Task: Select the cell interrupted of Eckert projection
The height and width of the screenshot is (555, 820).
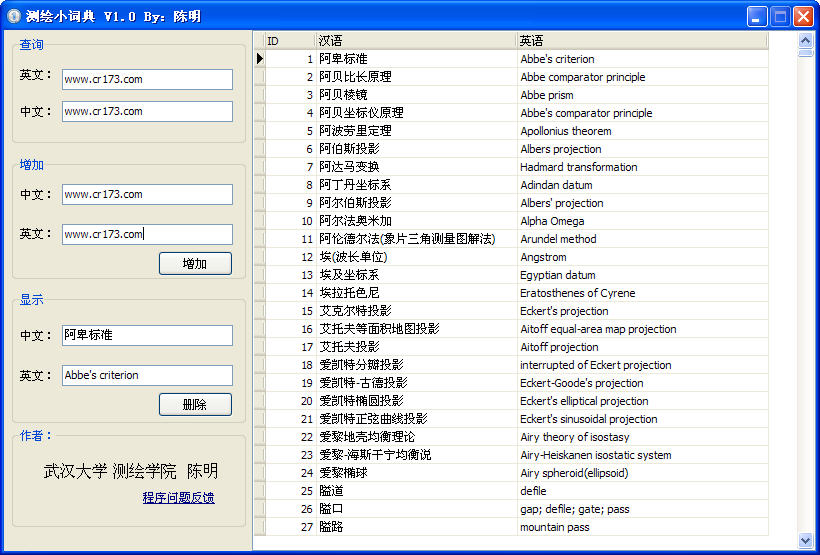Action: (643, 365)
